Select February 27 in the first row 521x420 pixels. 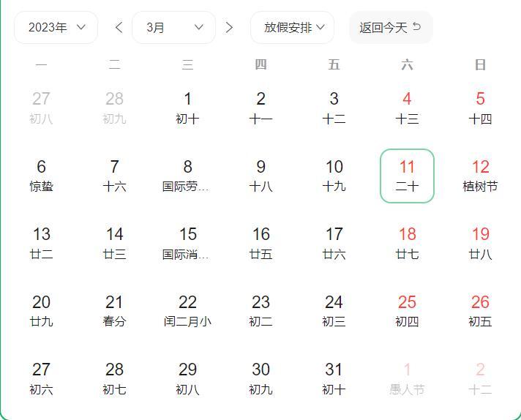[x=41, y=108]
